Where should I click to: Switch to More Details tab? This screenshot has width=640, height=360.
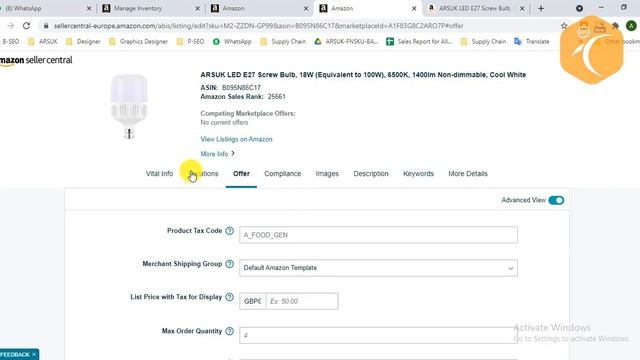click(468, 174)
